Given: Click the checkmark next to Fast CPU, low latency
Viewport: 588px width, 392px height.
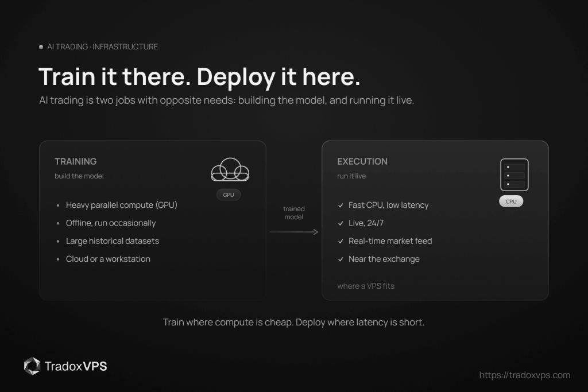Looking at the screenshot, I should [341, 205].
